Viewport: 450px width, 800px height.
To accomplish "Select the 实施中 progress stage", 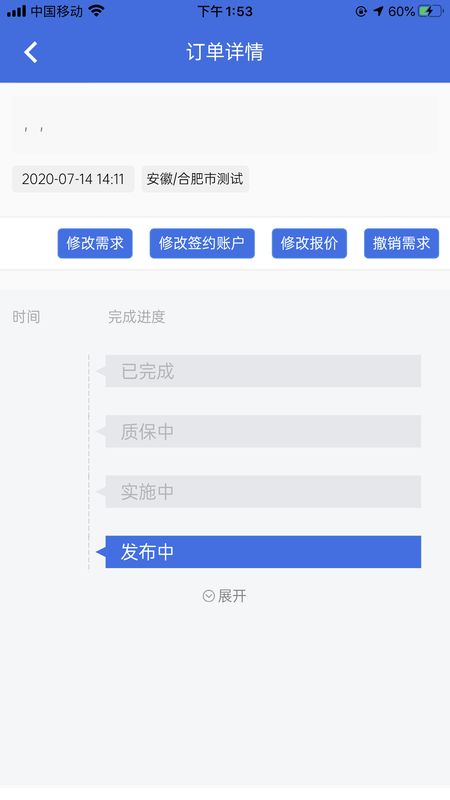I will click(263, 492).
